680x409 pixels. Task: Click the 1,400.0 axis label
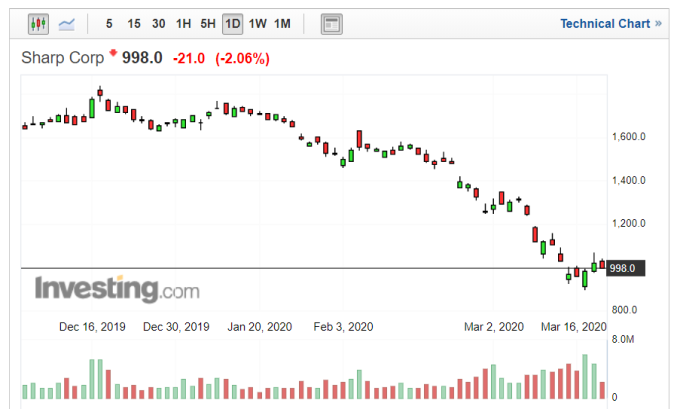pos(628,180)
